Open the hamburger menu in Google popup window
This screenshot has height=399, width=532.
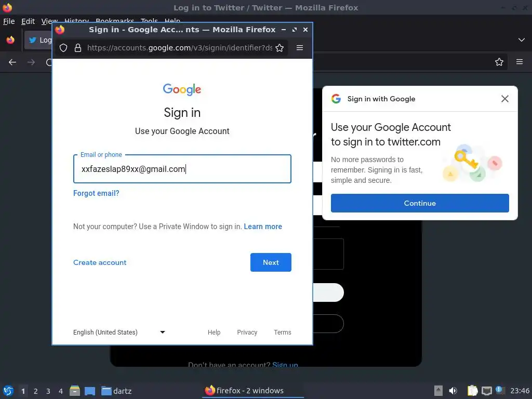tap(300, 48)
